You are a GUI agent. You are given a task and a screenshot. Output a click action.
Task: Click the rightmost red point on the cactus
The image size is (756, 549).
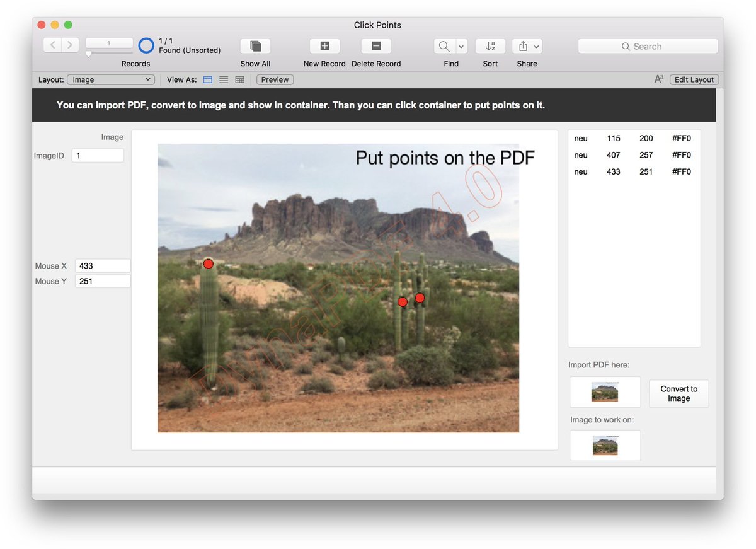point(420,298)
